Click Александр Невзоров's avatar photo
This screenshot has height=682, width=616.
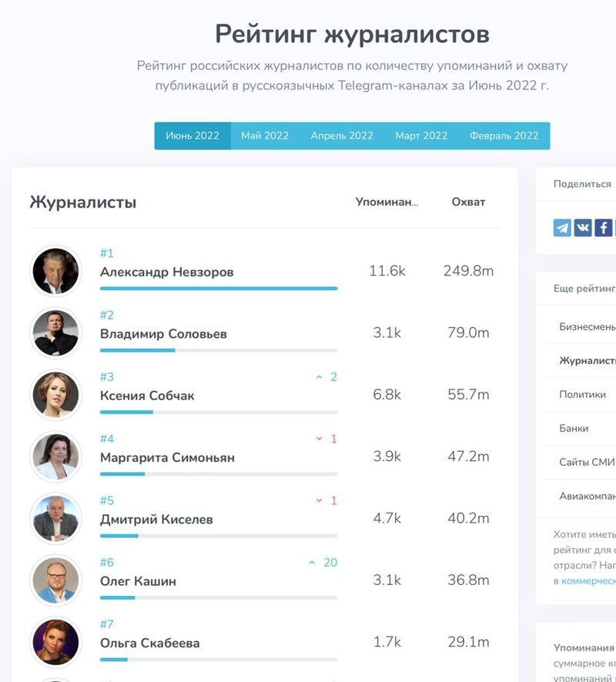coord(55,271)
